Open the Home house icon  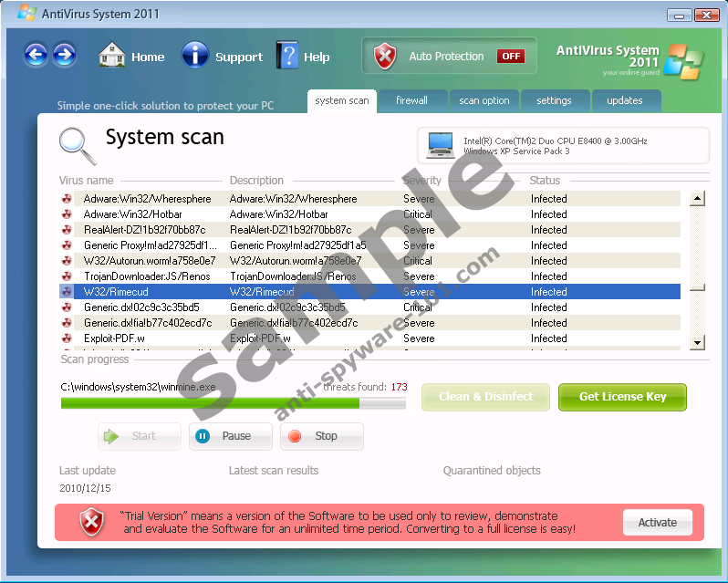click(x=111, y=56)
